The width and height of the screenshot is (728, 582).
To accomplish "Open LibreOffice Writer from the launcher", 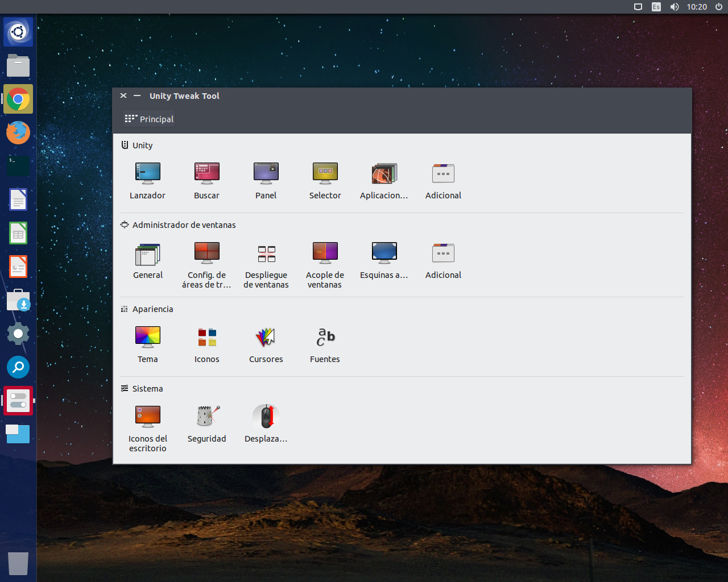I will (18, 199).
